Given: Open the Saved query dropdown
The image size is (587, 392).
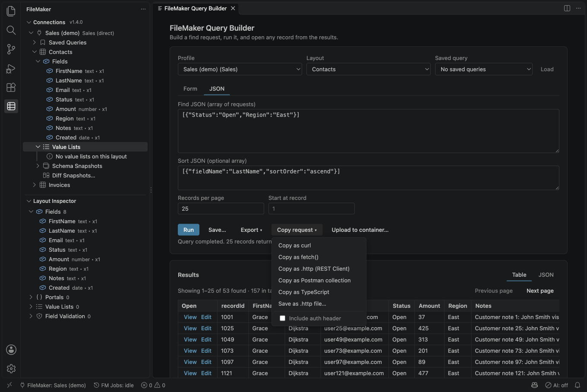Looking at the screenshot, I should (x=484, y=69).
